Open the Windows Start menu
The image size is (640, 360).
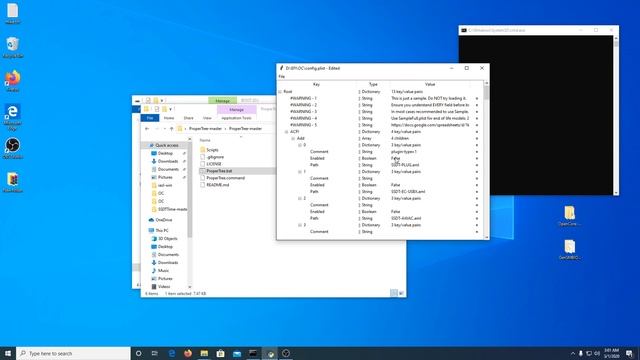(8, 353)
